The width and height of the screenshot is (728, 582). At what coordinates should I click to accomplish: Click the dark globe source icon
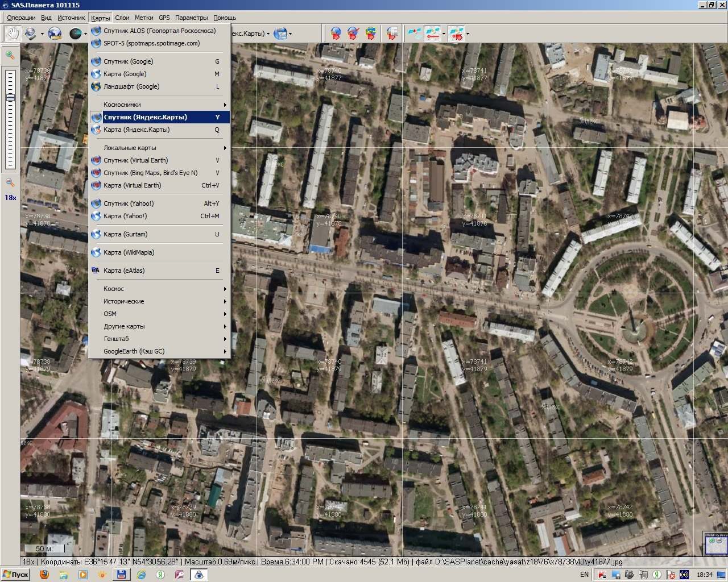click(75, 34)
